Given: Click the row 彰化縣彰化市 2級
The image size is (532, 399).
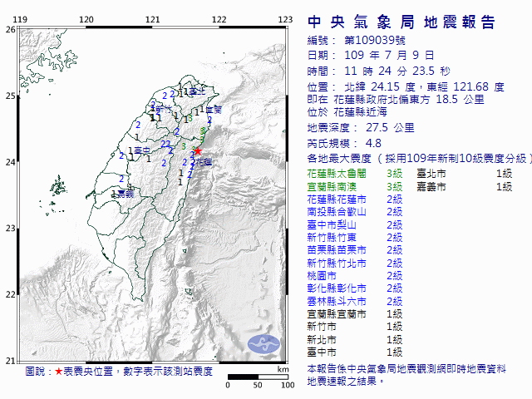Looking at the screenshot, I should [x=355, y=288].
